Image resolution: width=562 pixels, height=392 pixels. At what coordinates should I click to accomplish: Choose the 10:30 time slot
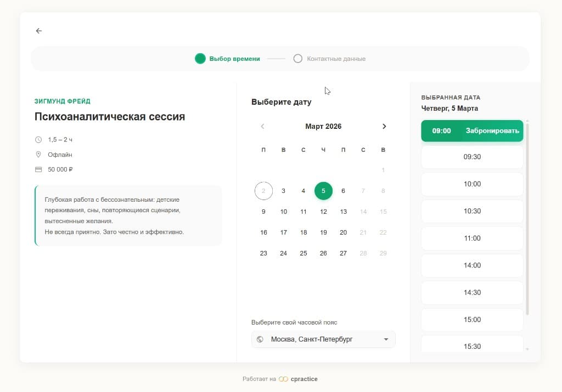(471, 211)
